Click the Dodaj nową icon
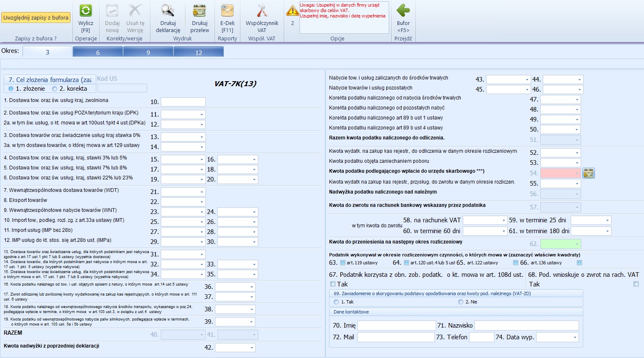Image resolution: width=644 pixels, height=358 pixels. (112, 10)
